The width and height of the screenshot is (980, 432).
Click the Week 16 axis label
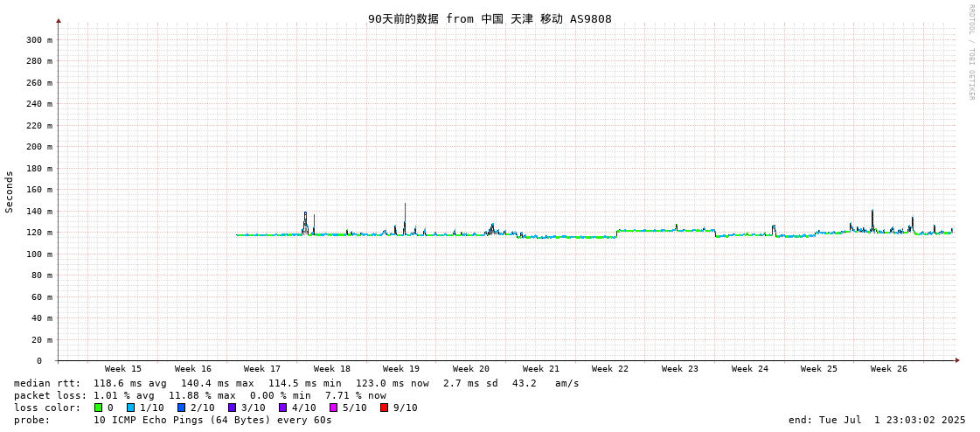coord(193,369)
